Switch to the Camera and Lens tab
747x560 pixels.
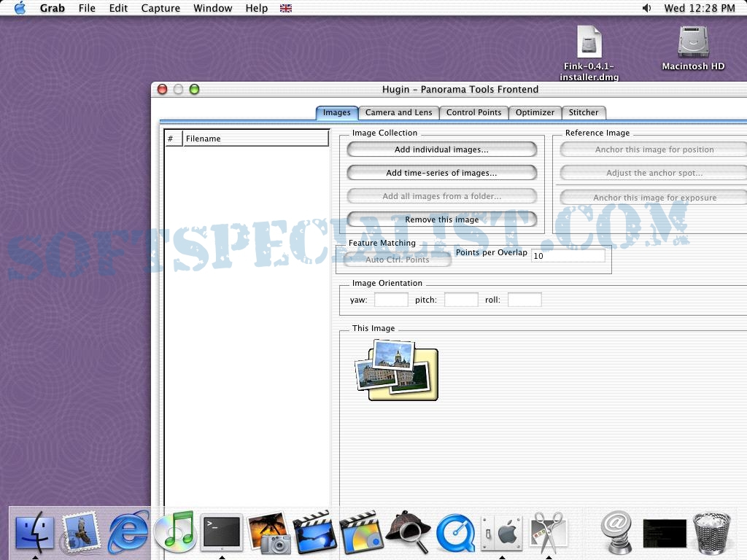point(398,112)
